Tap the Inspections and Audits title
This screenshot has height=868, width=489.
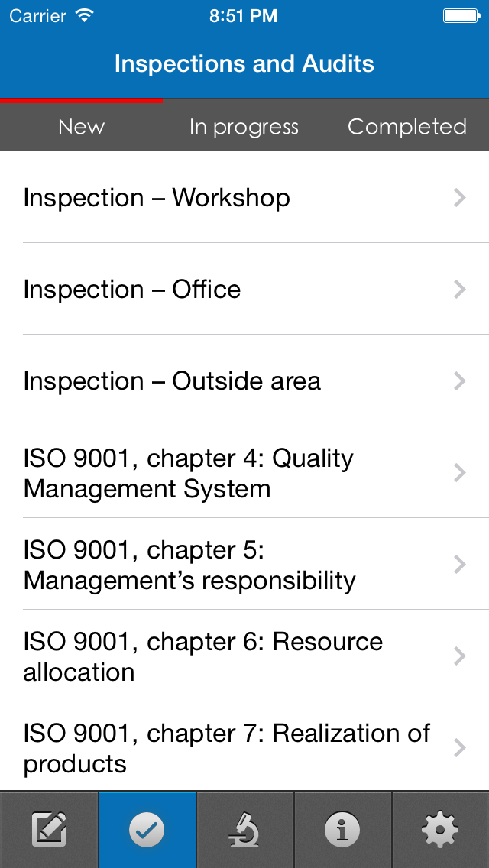244,63
